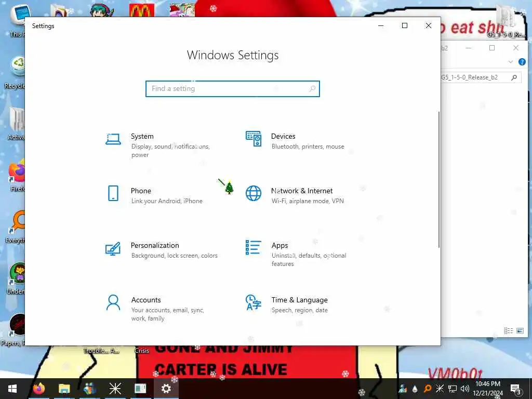Open the taskbar app left of Settings gear
Screen dimensions: 532x399
pyautogui.click(x=140, y=389)
